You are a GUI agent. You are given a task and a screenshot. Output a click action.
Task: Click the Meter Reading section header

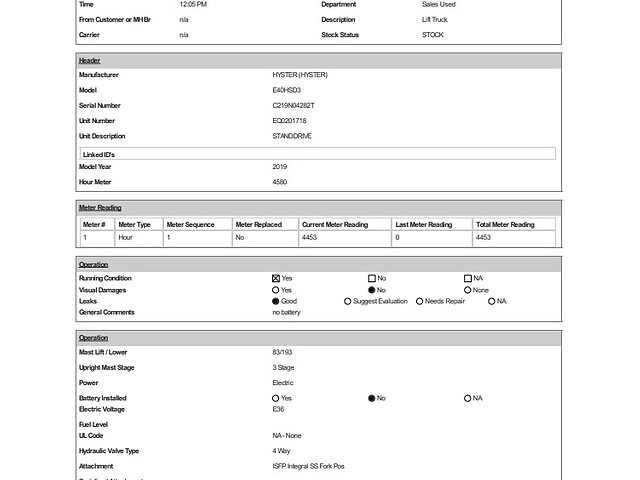point(100,207)
